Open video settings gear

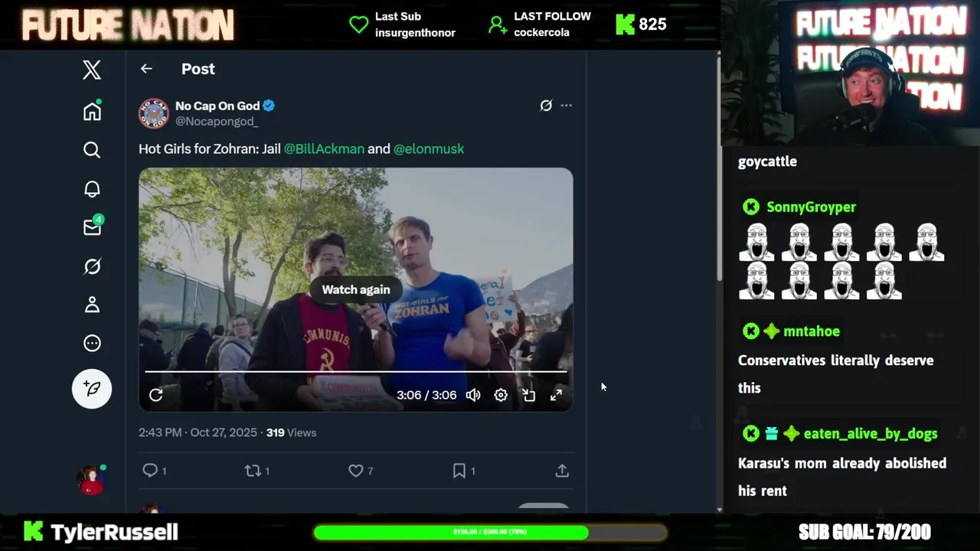tap(501, 395)
